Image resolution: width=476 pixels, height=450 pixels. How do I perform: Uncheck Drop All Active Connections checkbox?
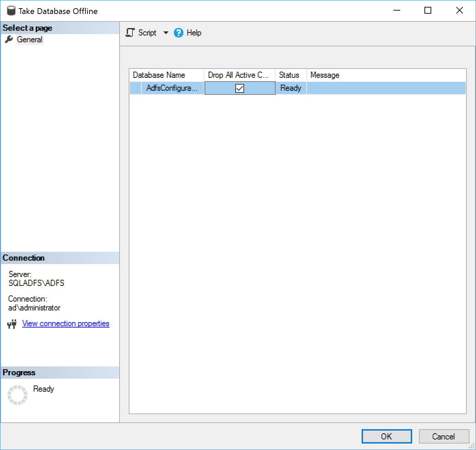tap(240, 88)
